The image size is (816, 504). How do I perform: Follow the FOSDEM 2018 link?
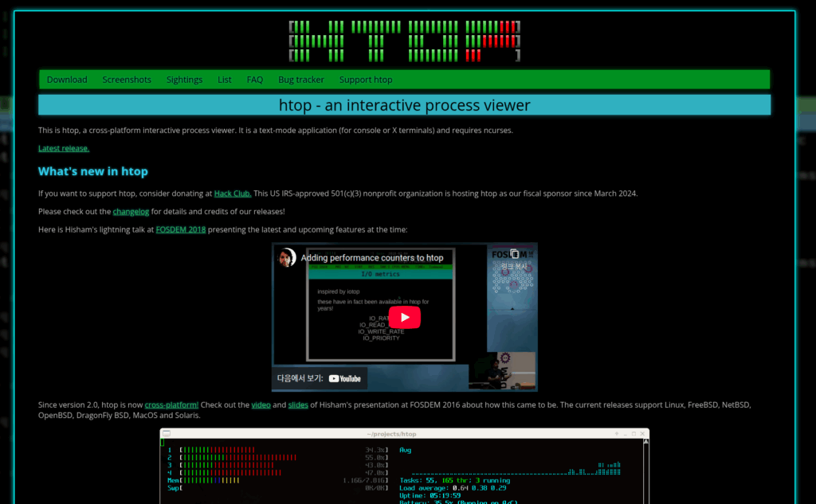click(180, 229)
